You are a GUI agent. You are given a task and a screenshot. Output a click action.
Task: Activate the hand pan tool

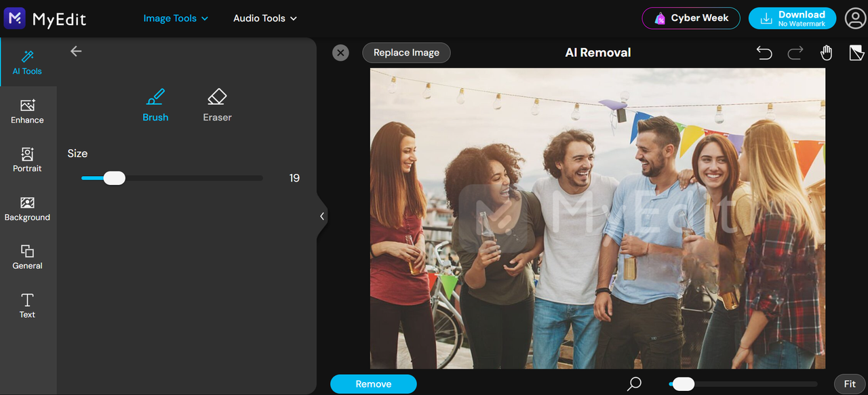click(x=826, y=53)
